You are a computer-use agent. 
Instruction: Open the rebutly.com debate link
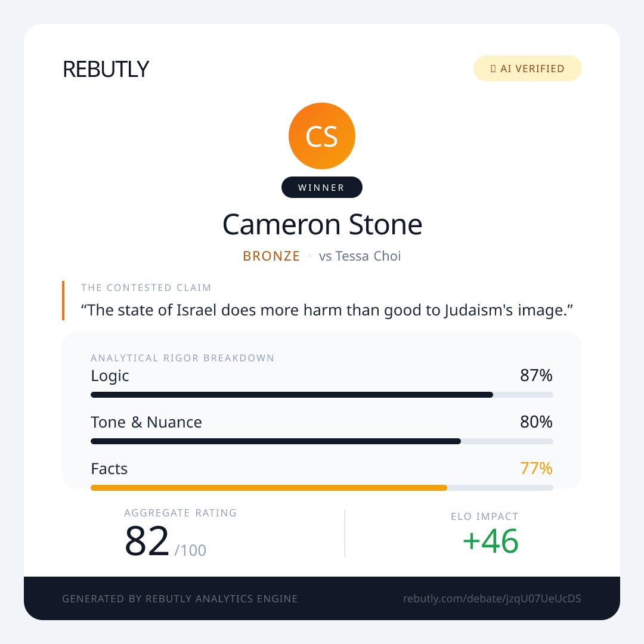click(x=492, y=599)
